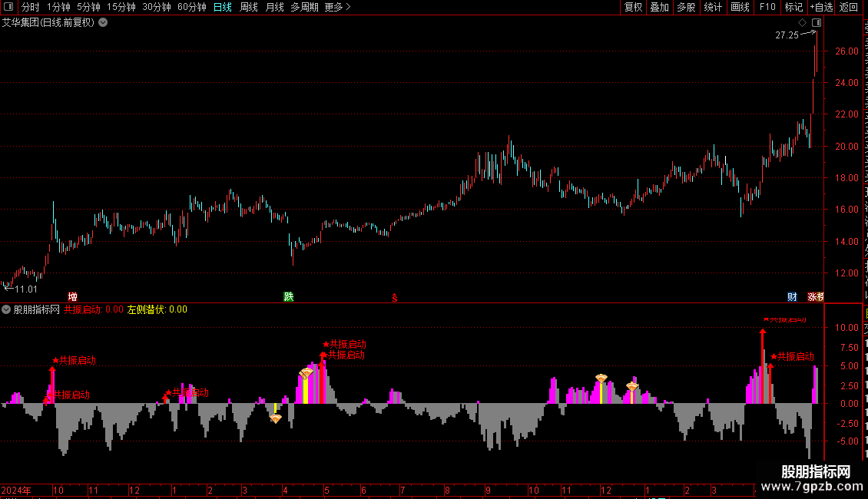Open the 复权 adjustment menu

click(633, 7)
